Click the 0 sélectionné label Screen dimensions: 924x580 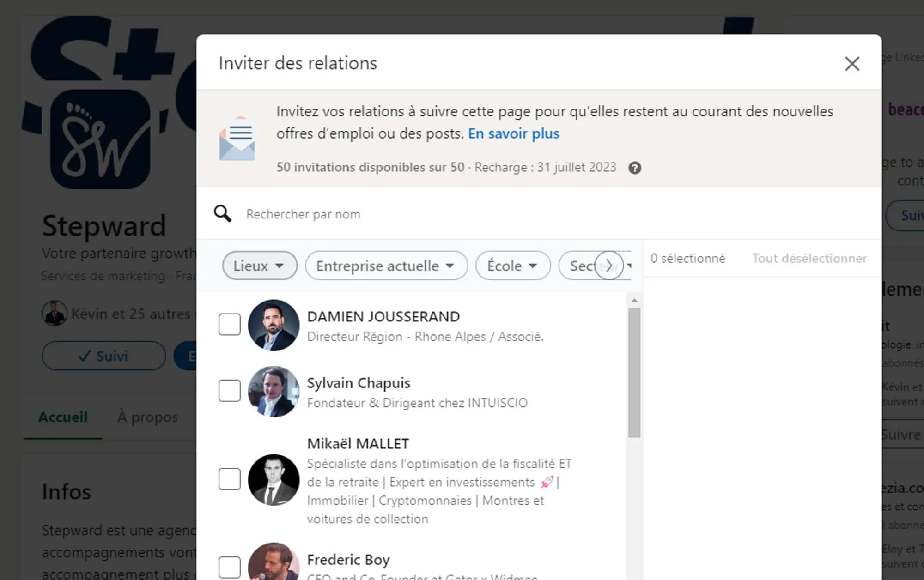click(688, 258)
